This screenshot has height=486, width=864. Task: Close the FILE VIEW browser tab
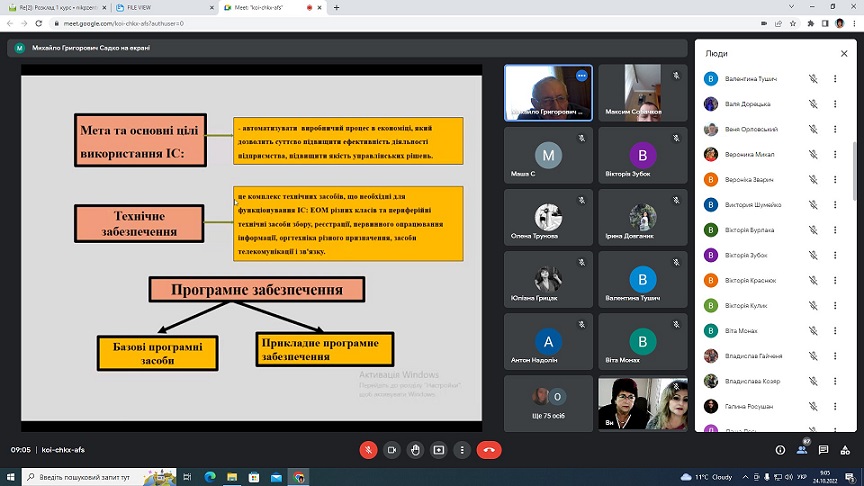click(x=212, y=8)
